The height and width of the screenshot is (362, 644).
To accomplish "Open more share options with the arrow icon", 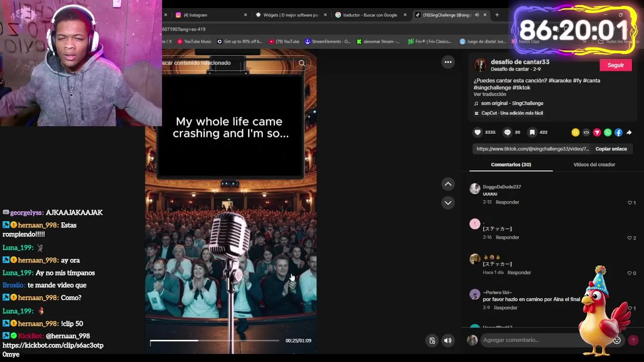I will pos(629,132).
